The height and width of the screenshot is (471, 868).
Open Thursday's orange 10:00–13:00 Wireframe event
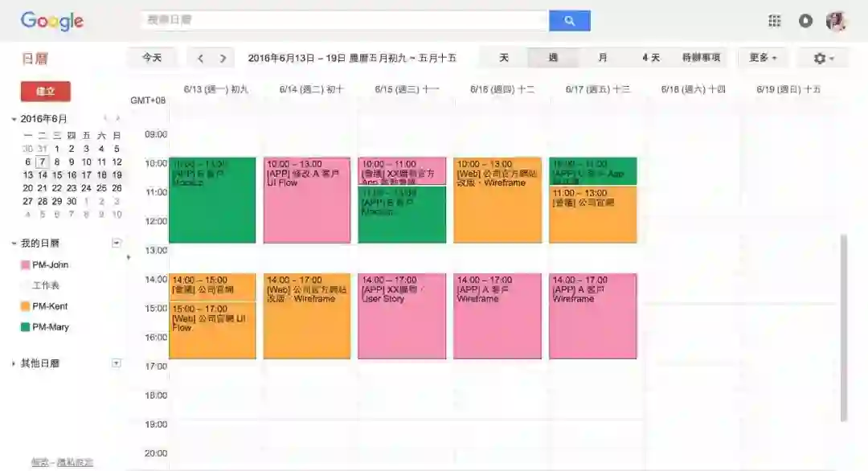(x=497, y=200)
